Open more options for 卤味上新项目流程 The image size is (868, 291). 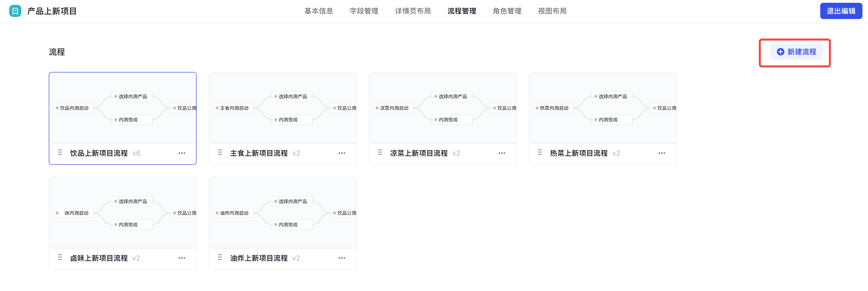(x=182, y=258)
